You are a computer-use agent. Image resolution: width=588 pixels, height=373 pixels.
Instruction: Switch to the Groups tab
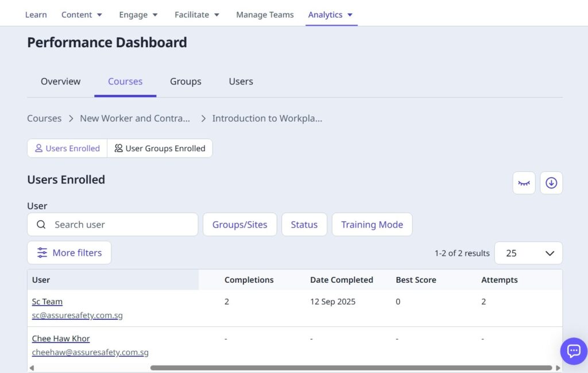click(185, 82)
